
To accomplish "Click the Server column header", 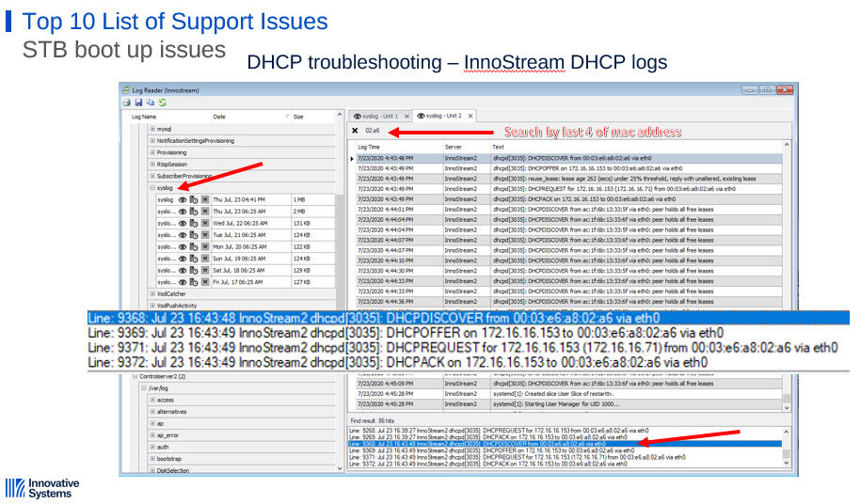I will pos(467,147).
